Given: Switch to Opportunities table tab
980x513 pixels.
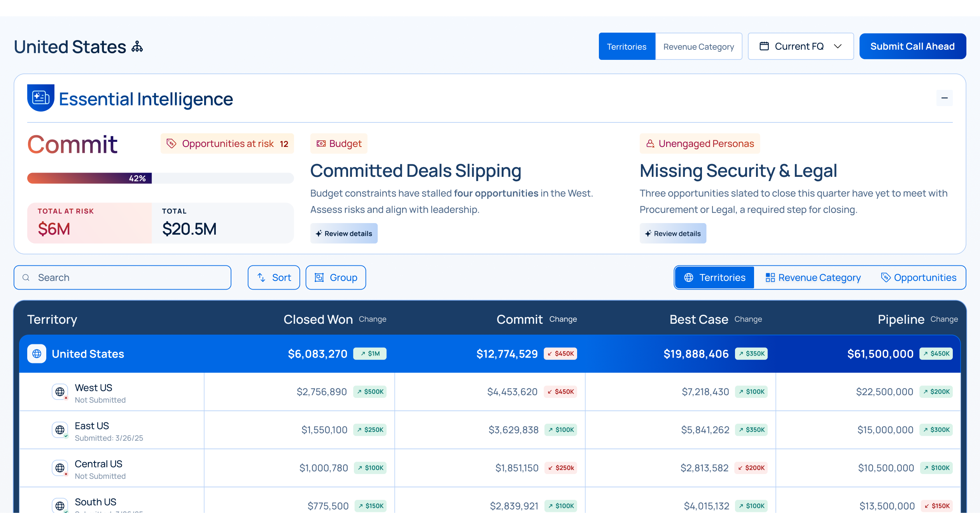Looking at the screenshot, I should pos(918,277).
